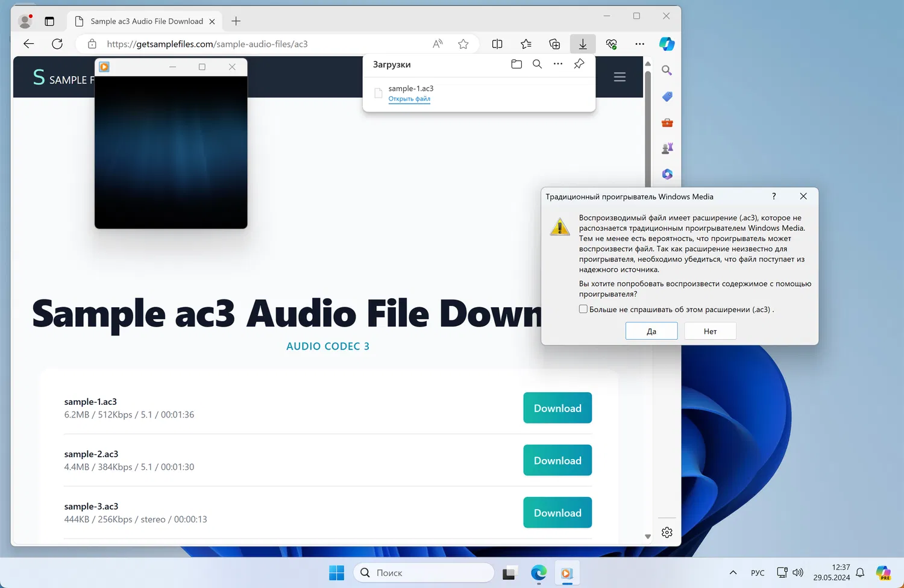The height and width of the screenshot is (588, 904).
Task: Pin the Загрузки panel
Action: [579, 64]
